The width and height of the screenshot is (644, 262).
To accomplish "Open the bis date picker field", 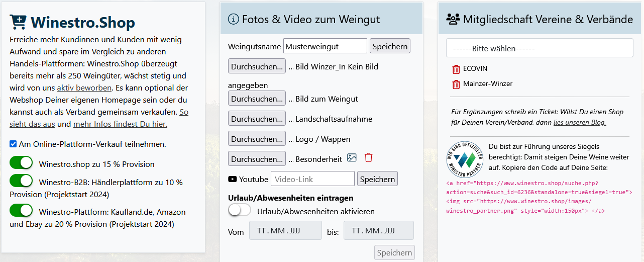I will [x=378, y=231].
